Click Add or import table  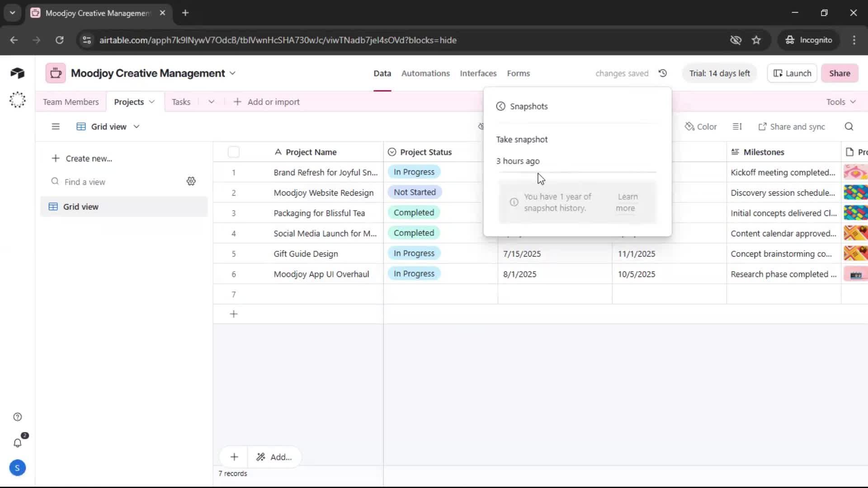pyautogui.click(x=267, y=102)
